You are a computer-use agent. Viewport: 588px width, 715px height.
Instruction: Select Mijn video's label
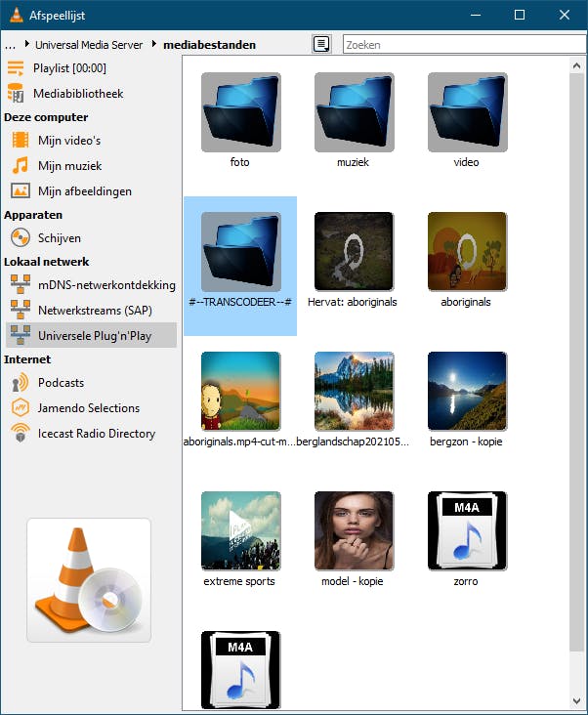point(69,141)
